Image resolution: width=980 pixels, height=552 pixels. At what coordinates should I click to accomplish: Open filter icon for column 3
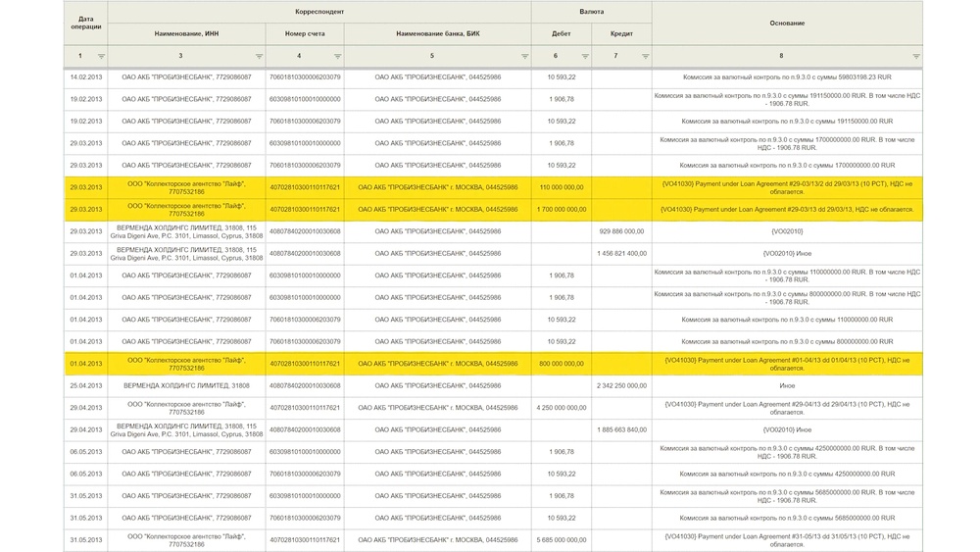click(259, 57)
